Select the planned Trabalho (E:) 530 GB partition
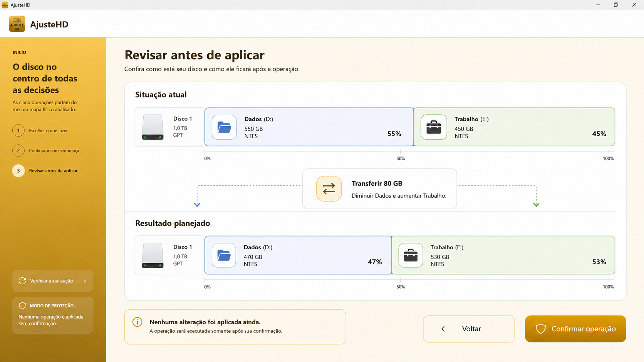This screenshot has width=644, height=362. (x=503, y=255)
